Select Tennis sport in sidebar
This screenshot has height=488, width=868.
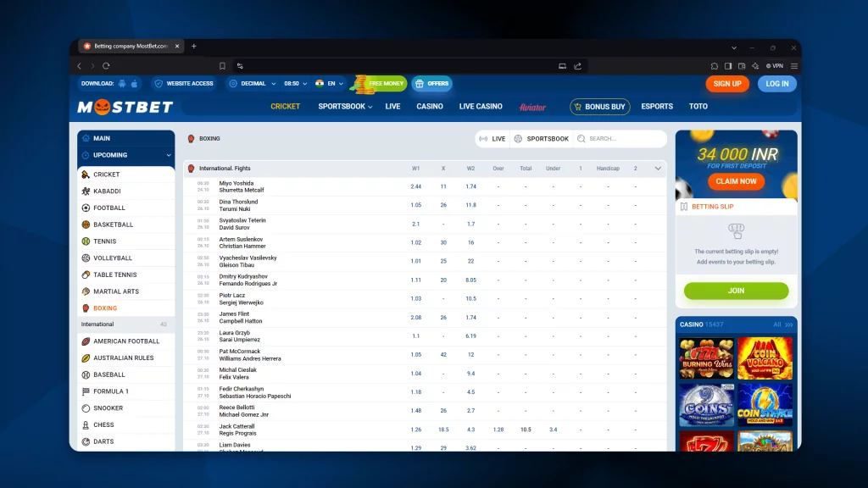pos(126,241)
